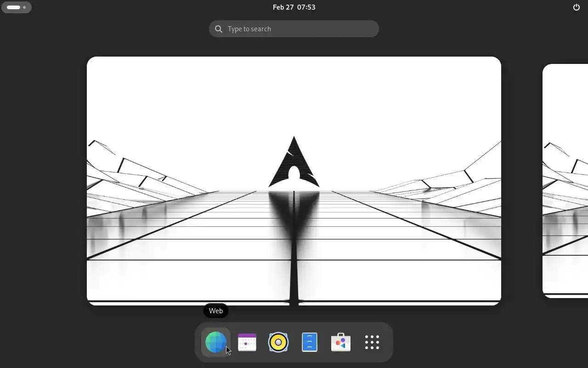
Task: Focus the Type to search field
Action: pos(294,29)
